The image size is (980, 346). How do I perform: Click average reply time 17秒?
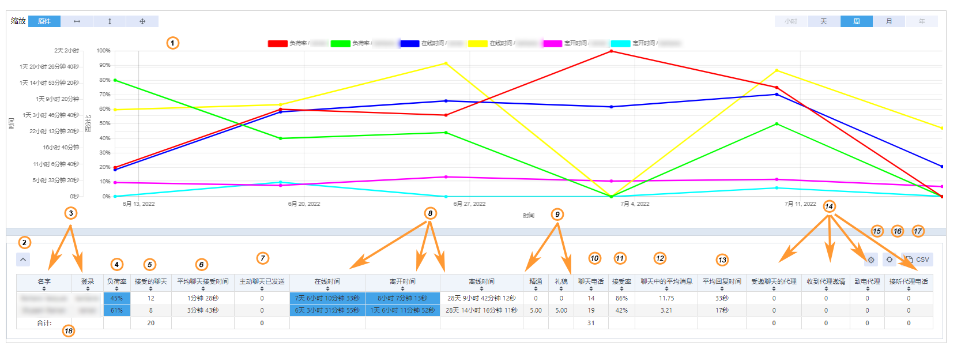(x=722, y=310)
